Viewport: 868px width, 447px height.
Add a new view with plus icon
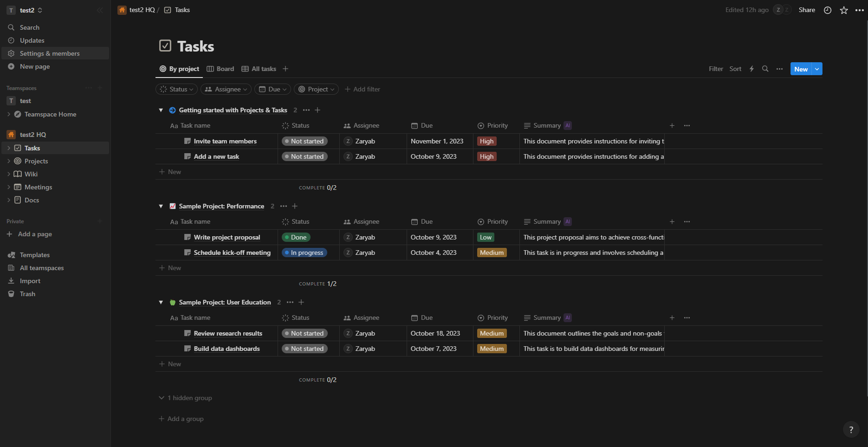(285, 69)
